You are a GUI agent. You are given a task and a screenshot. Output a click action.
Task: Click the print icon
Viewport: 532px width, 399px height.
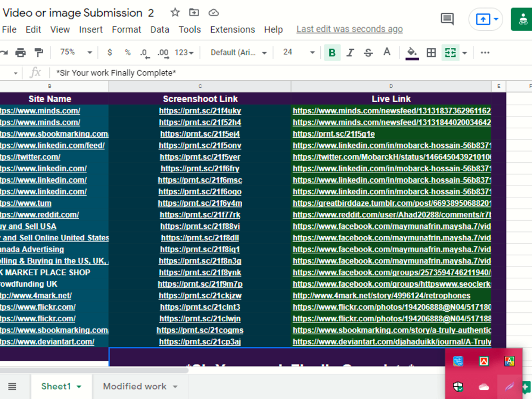point(20,52)
